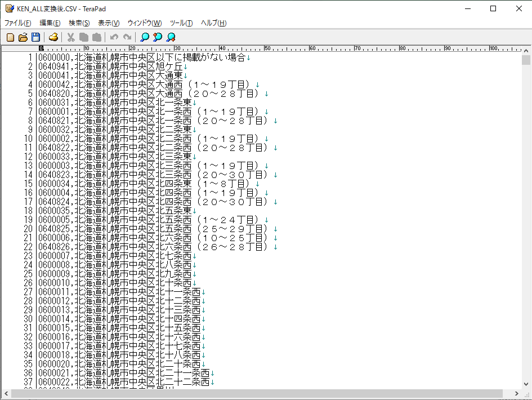Click postal code 0640824 on line 17
The image size is (532, 400).
coord(53,201)
